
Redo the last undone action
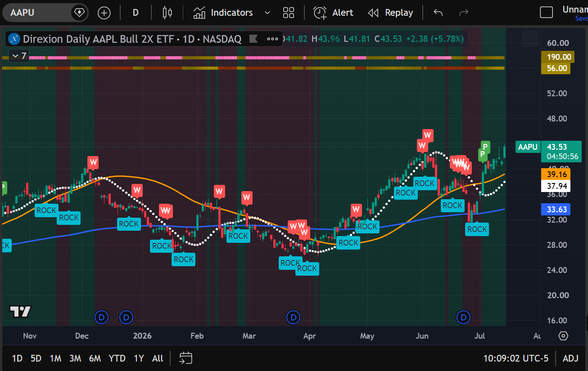pyautogui.click(x=463, y=13)
